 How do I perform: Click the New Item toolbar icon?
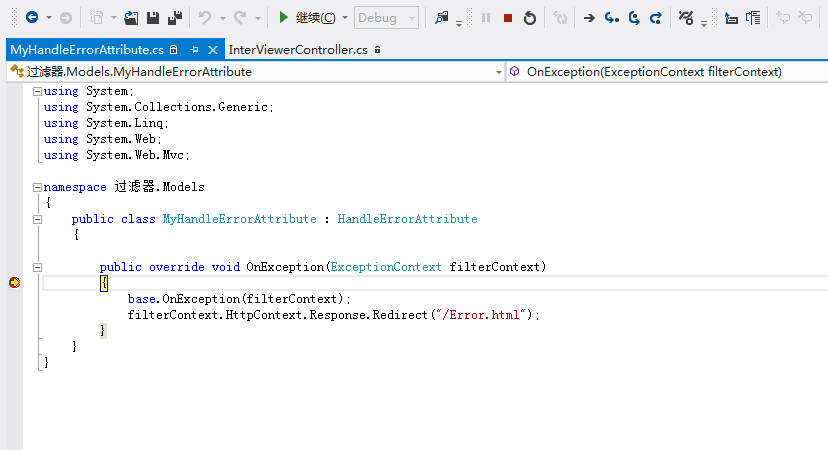coord(97,18)
